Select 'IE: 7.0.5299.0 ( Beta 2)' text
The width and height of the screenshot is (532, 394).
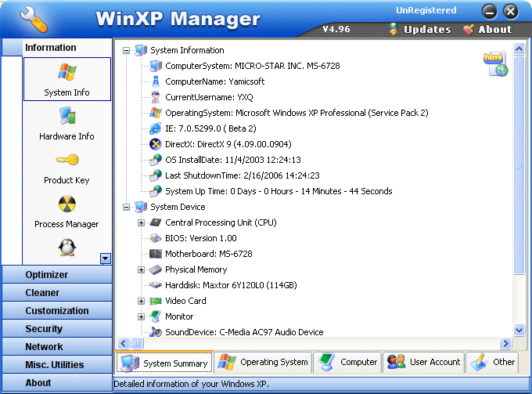[x=210, y=128]
